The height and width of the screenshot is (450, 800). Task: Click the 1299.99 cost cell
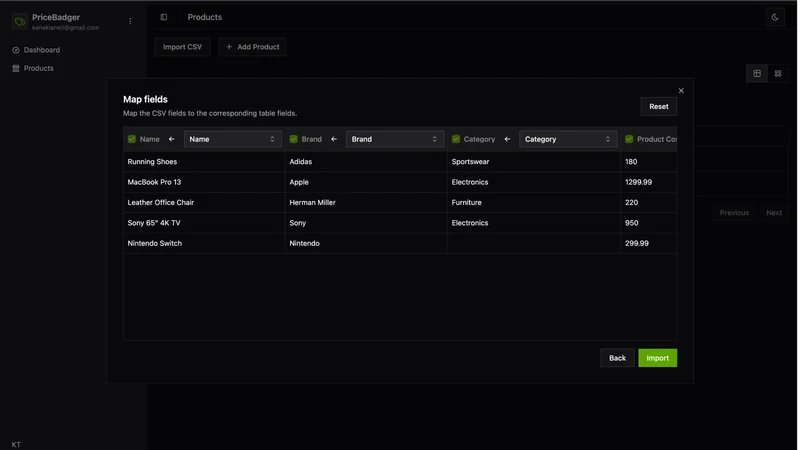tap(649, 182)
